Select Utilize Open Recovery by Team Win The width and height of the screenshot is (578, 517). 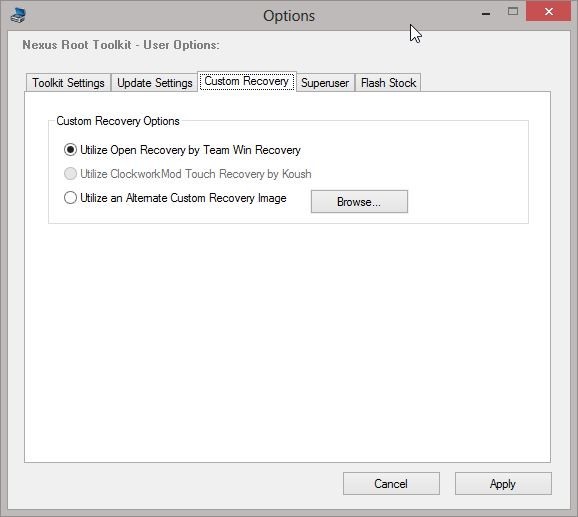click(x=182, y=150)
